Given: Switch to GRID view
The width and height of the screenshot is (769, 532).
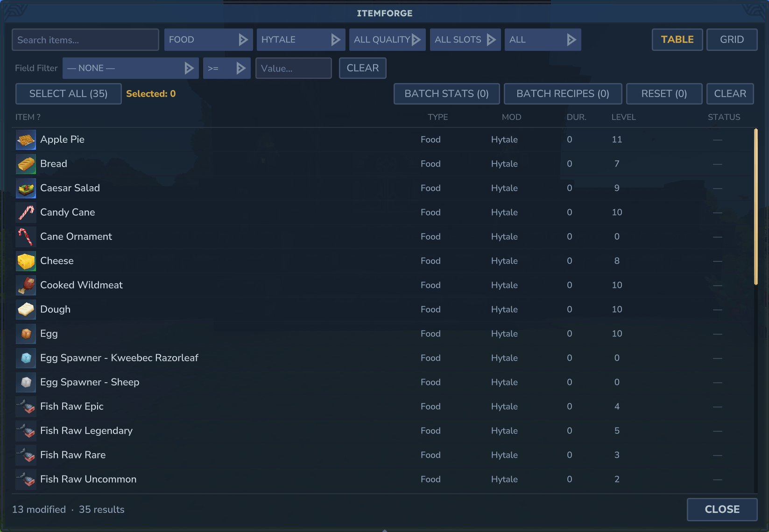Looking at the screenshot, I should (732, 40).
